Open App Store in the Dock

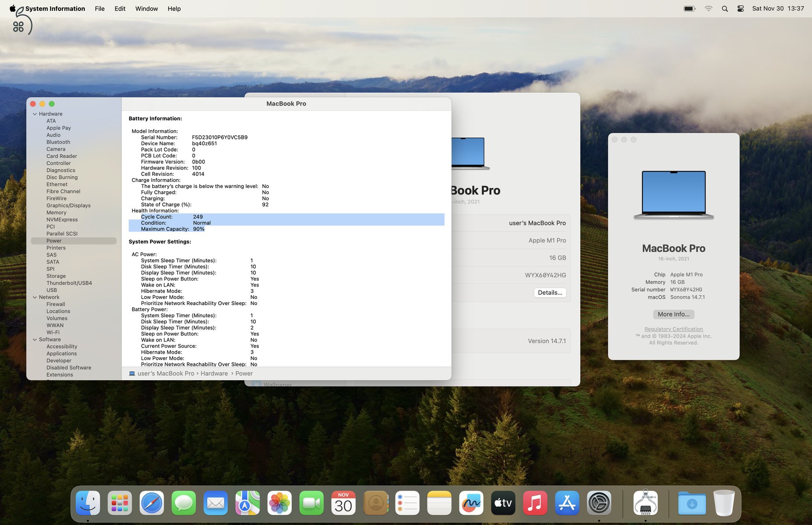[567, 503]
